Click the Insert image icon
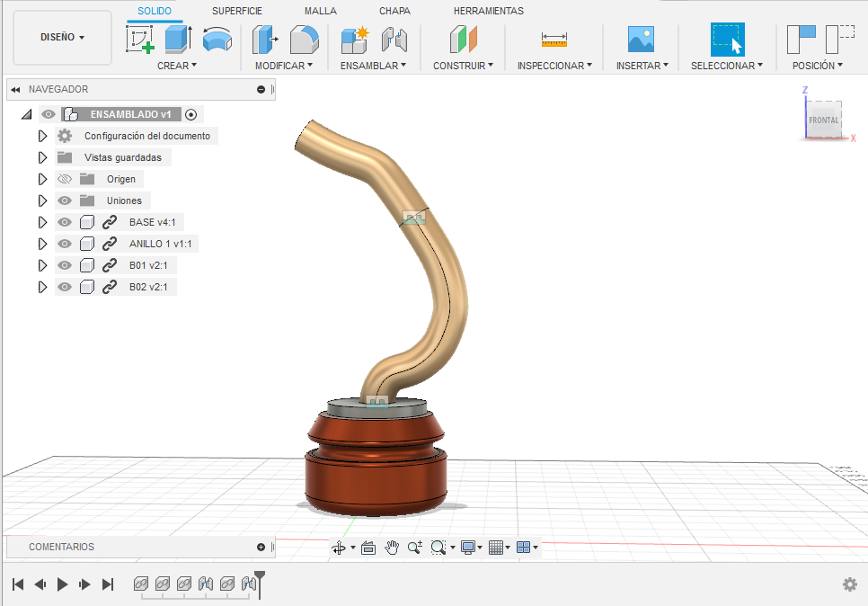This screenshot has height=606, width=868. [x=641, y=40]
